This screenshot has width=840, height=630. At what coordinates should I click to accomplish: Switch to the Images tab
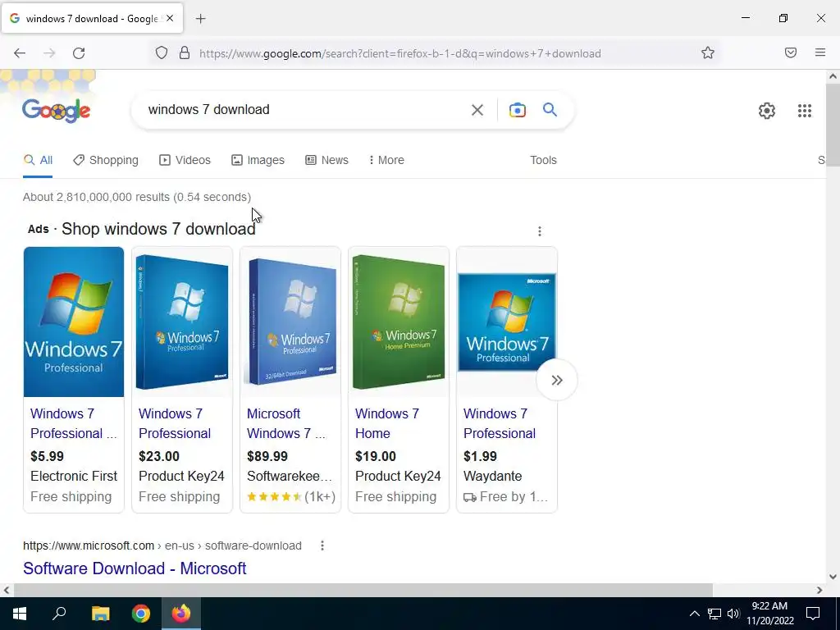(x=258, y=160)
